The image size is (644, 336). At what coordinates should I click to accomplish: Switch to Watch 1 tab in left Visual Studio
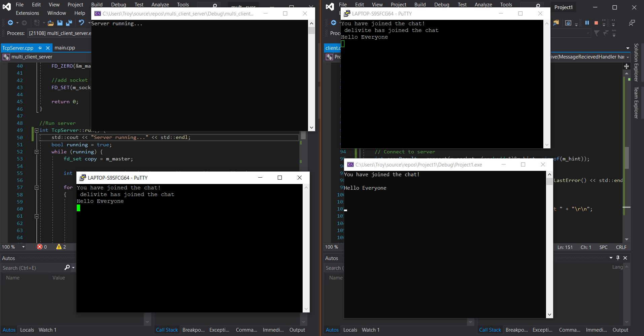pyautogui.click(x=47, y=330)
